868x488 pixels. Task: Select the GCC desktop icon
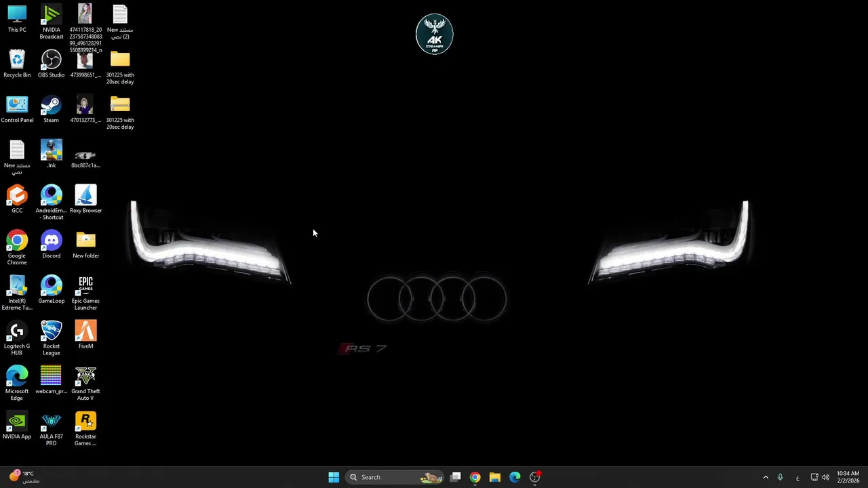coord(17,200)
